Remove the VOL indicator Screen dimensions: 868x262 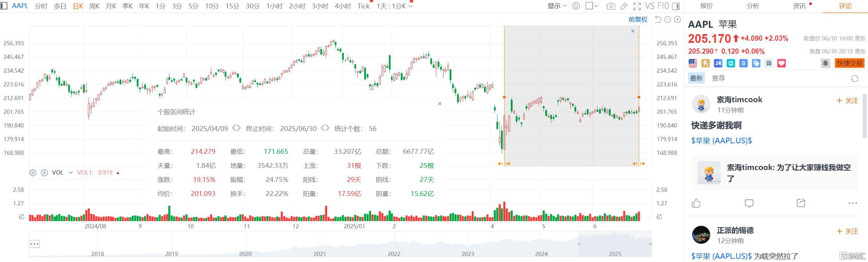(44, 173)
